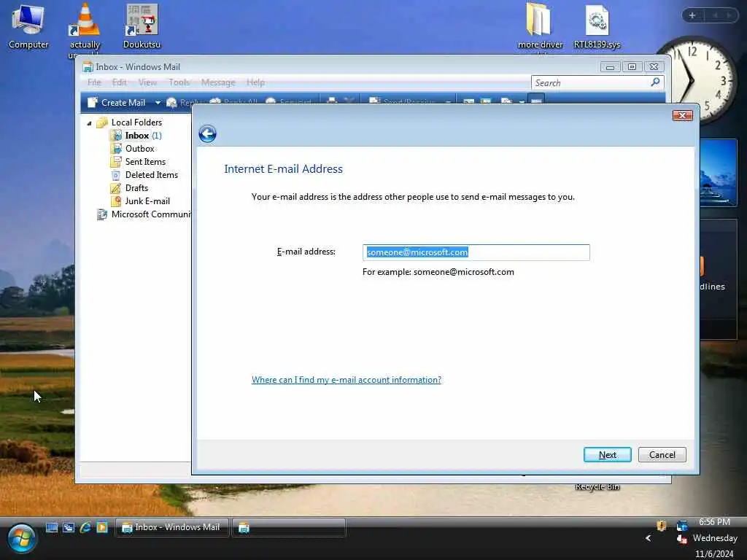747x560 pixels.
Task: Click Inbox - Windows Mail taskbar button
Action: 172,527
